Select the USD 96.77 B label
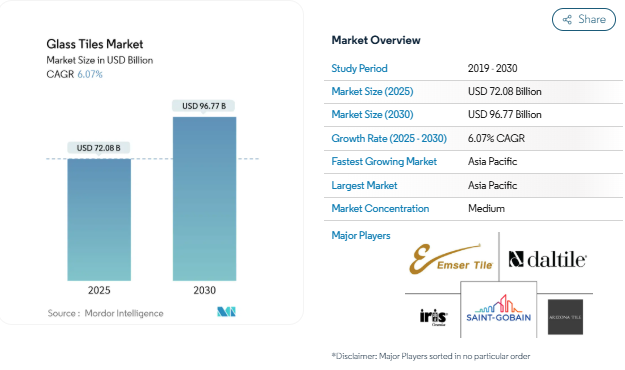This screenshot has height=370, width=625. pyautogui.click(x=204, y=106)
